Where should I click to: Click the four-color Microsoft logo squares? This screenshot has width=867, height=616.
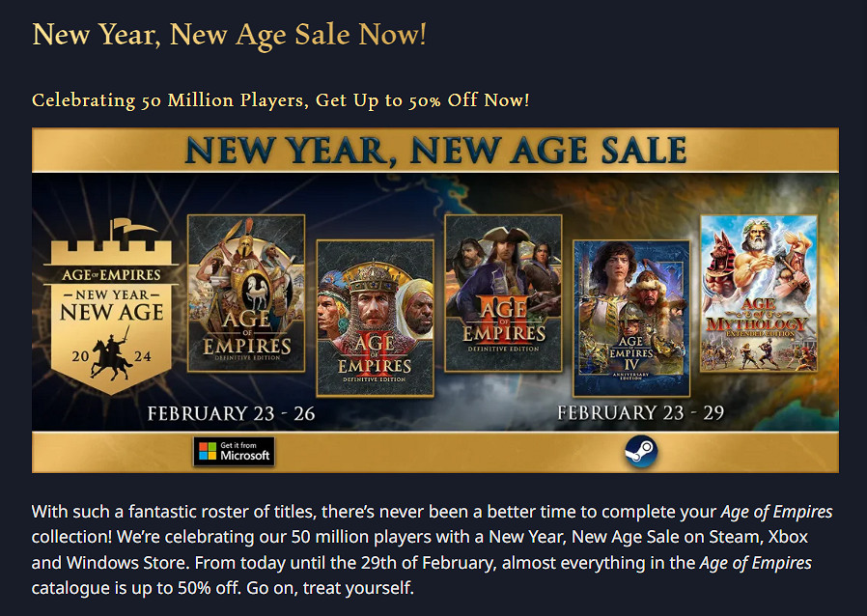[x=206, y=451]
